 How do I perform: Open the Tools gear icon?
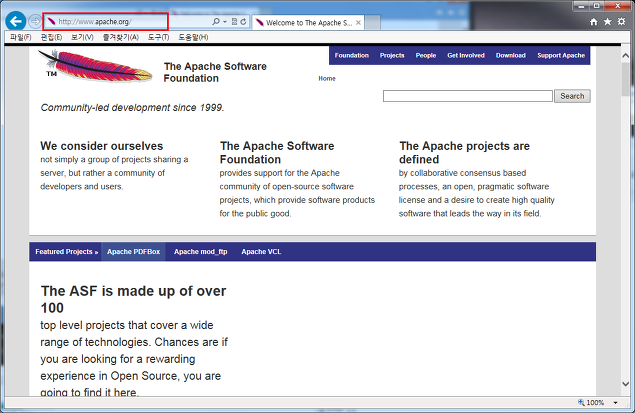pos(621,21)
